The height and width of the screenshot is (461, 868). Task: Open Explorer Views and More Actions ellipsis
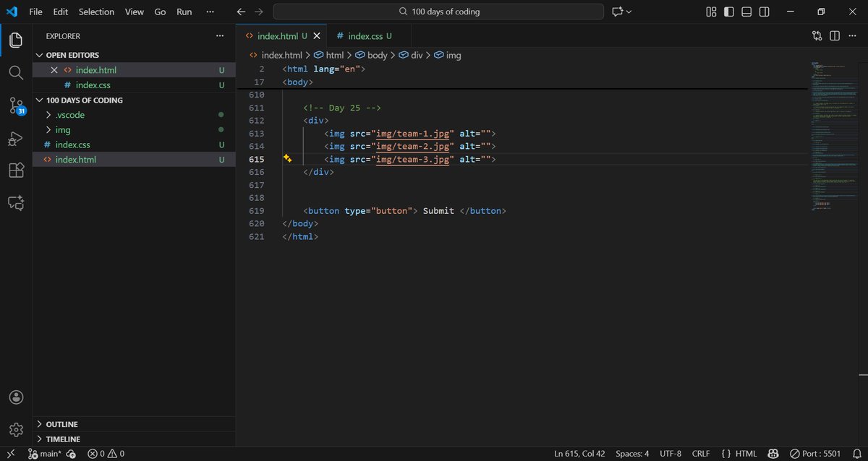coord(220,35)
